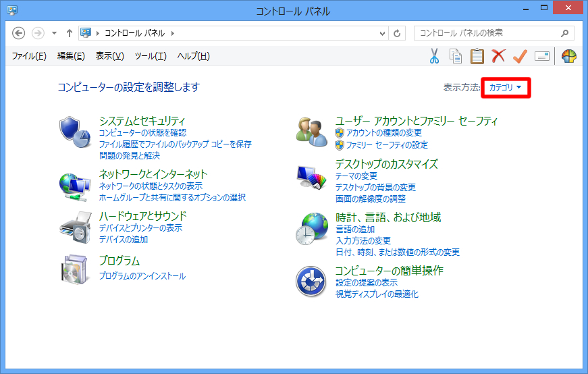The height and width of the screenshot is (374, 588).
Task: Go back with the back arrow button
Action: [x=18, y=33]
